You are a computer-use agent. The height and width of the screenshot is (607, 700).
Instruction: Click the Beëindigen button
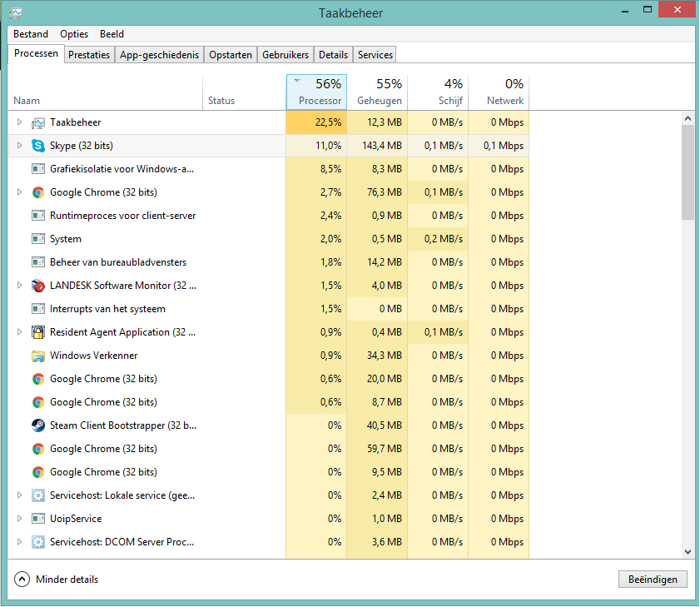pyautogui.click(x=653, y=580)
